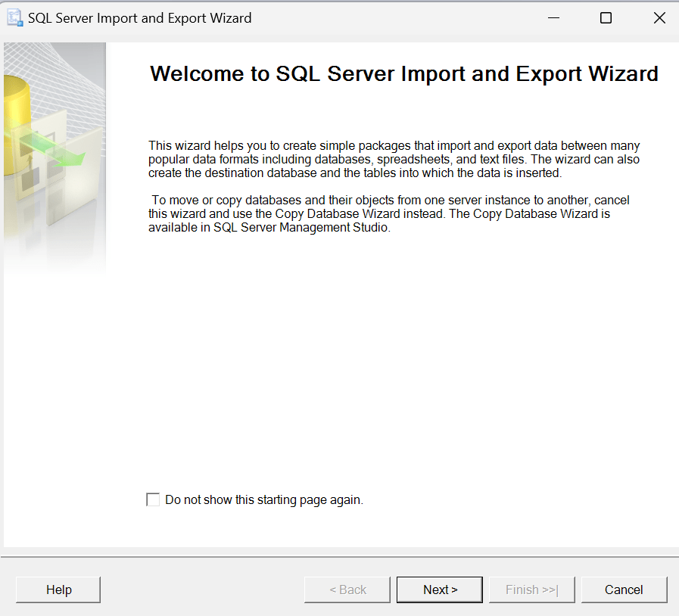
Task: Open the Help button
Action: tap(58, 590)
